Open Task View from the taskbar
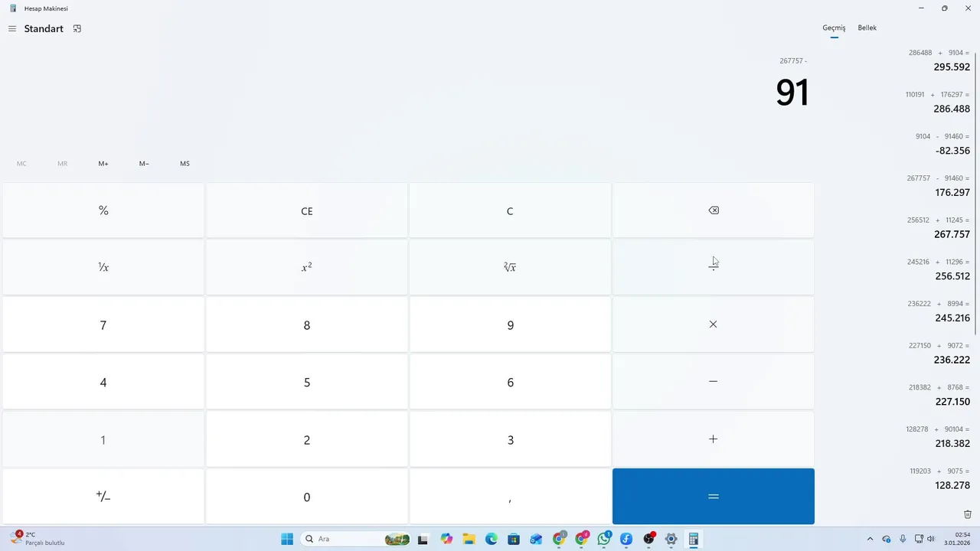 [x=422, y=539]
